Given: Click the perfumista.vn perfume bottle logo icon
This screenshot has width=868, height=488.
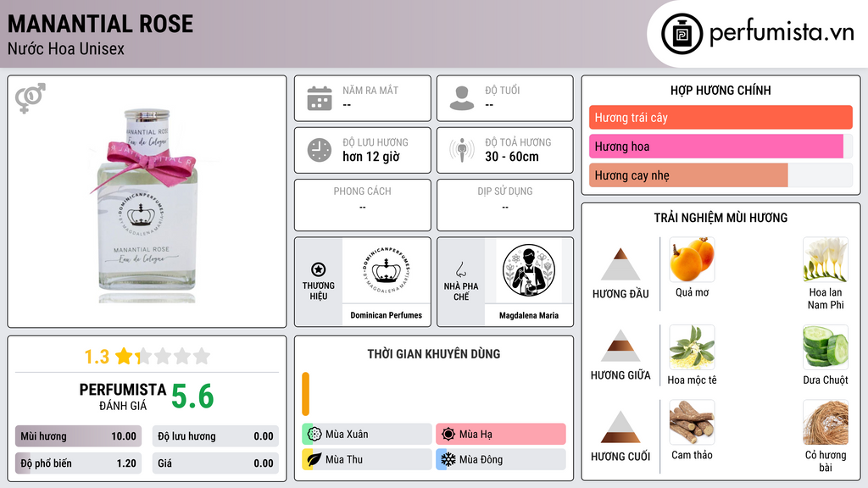Looking at the screenshot, I should point(682,34).
